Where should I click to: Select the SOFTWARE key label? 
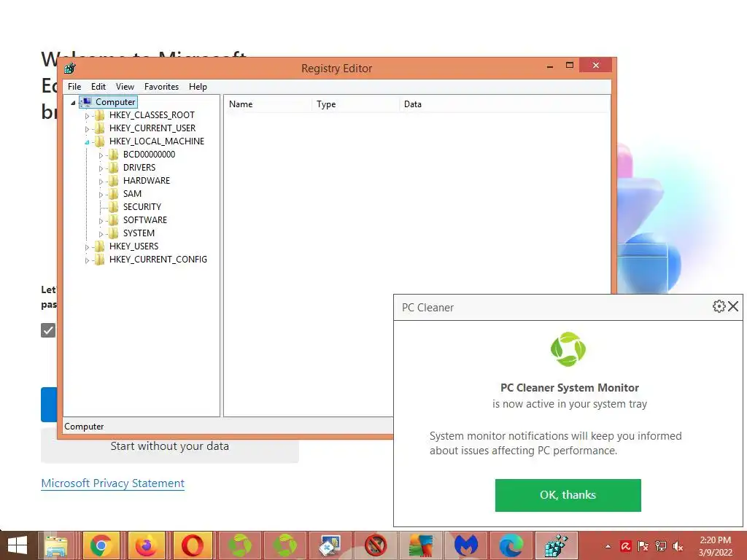[x=145, y=220]
